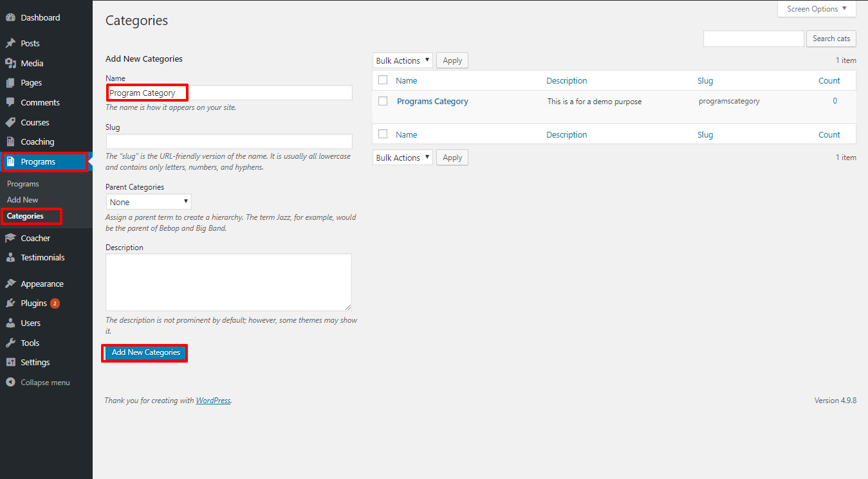Click into the Slug text field
Image resolution: width=868 pixels, height=479 pixels.
coord(229,141)
